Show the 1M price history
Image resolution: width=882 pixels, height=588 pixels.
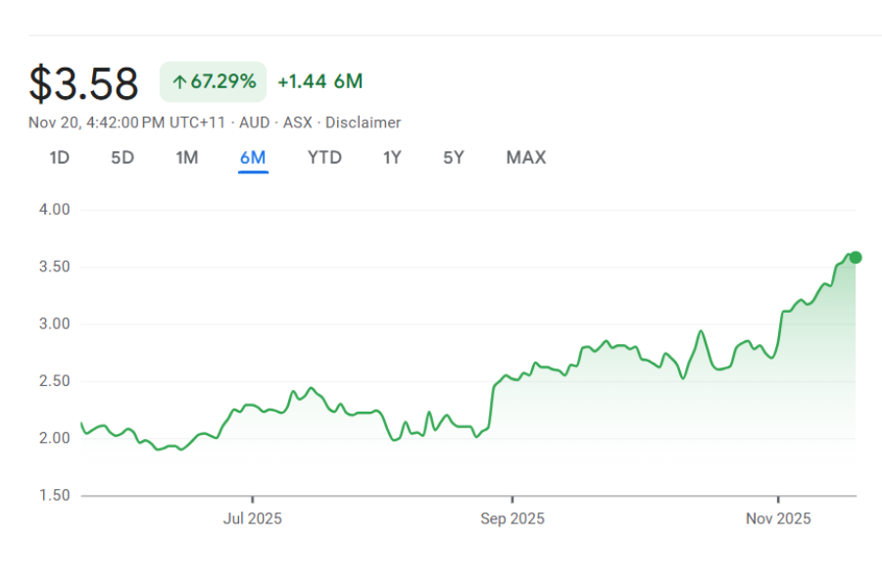pyautogui.click(x=187, y=158)
